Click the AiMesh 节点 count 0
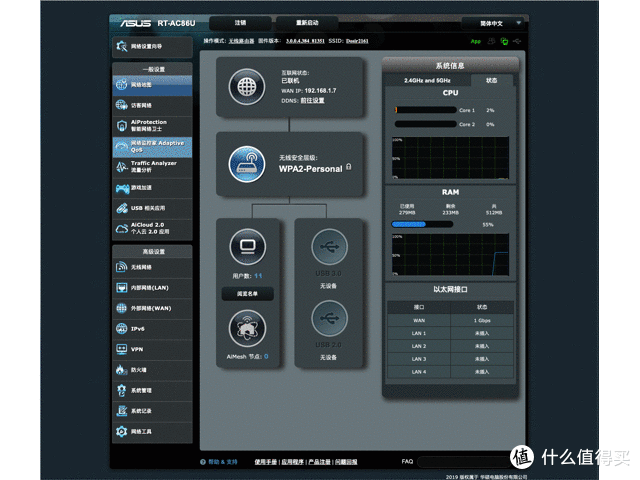The image size is (640, 480). pyautogui.click(x=266, y=356)
